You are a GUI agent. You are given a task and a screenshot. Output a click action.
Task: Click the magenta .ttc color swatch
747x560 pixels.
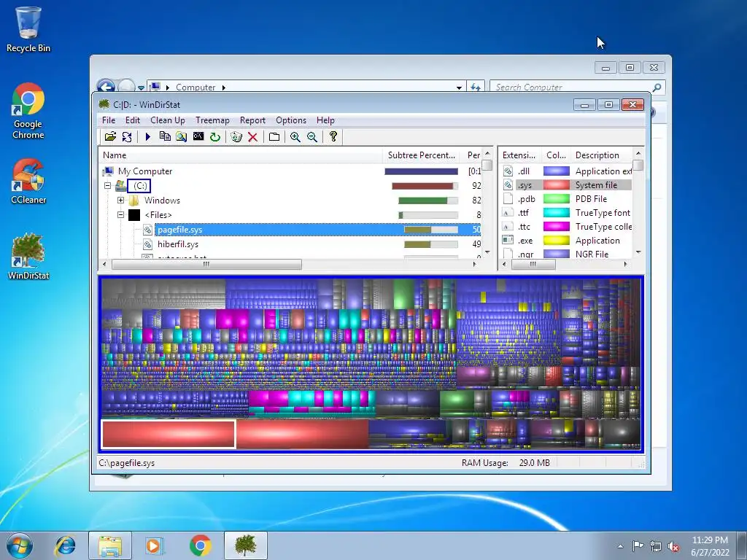pos(557,227)
